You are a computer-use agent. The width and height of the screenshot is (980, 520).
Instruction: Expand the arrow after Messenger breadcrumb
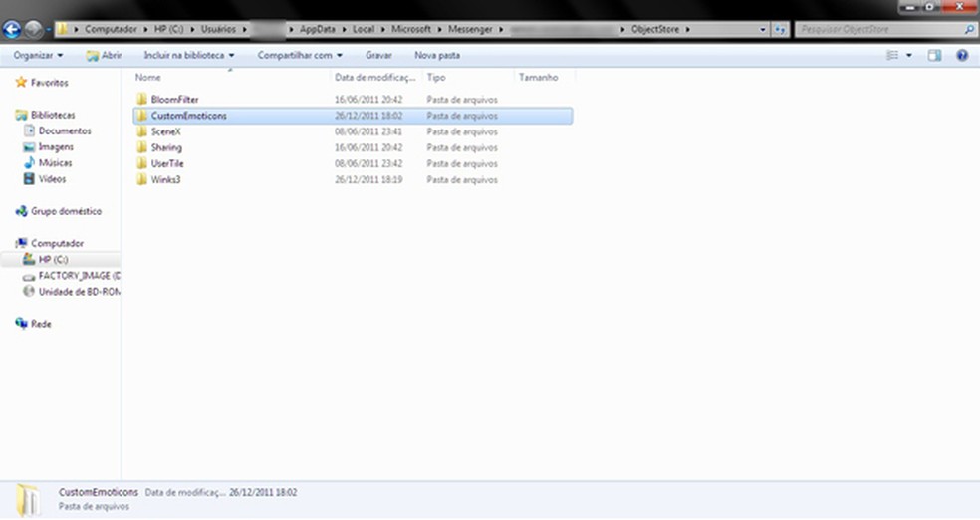click(501, 29)
